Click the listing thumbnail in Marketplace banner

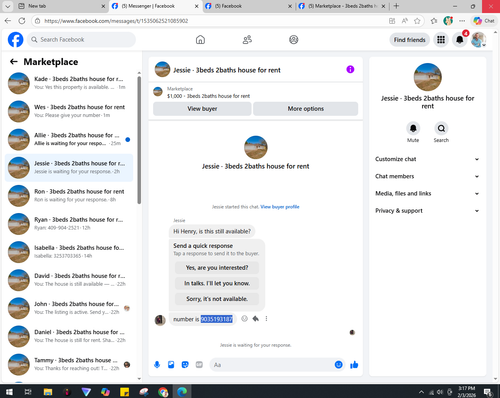[x=158, y=92]
